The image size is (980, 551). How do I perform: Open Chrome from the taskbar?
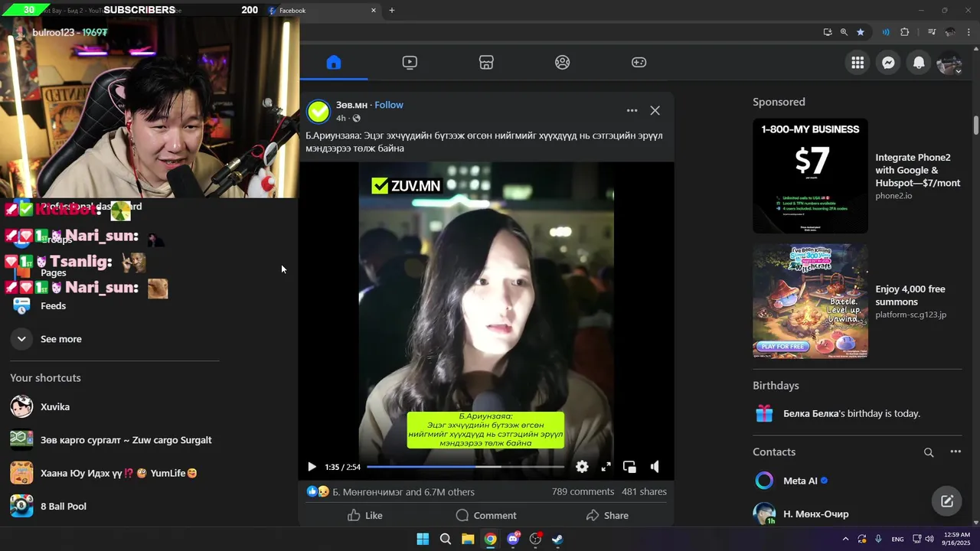point(490,539)
